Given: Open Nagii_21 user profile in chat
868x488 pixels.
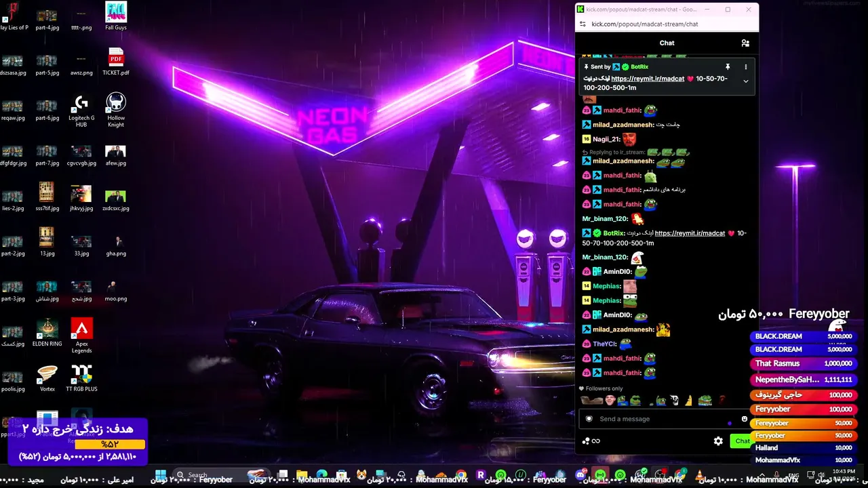Looking at the screenshot, I should pos(606,140).
